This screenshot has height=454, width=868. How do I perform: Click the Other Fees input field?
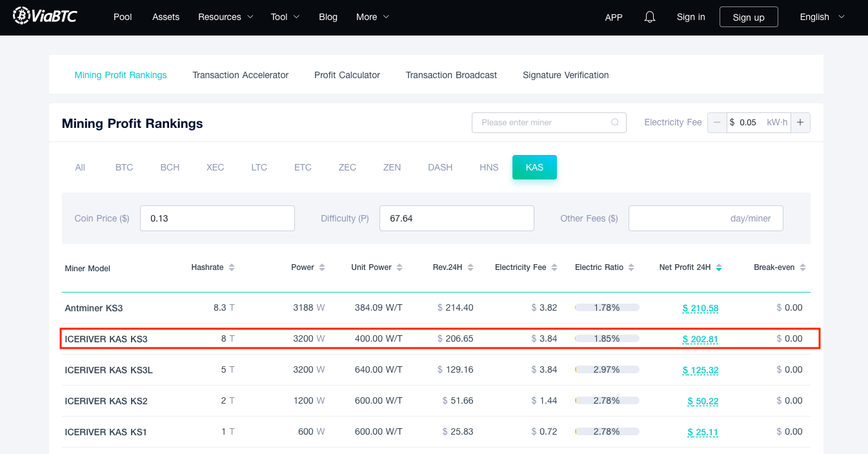click(706, 218)
